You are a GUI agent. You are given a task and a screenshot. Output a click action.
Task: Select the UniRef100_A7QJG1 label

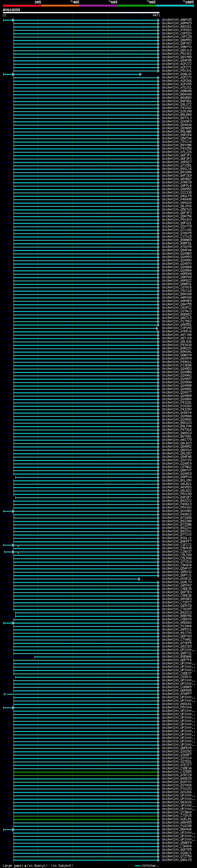(176, 88)
